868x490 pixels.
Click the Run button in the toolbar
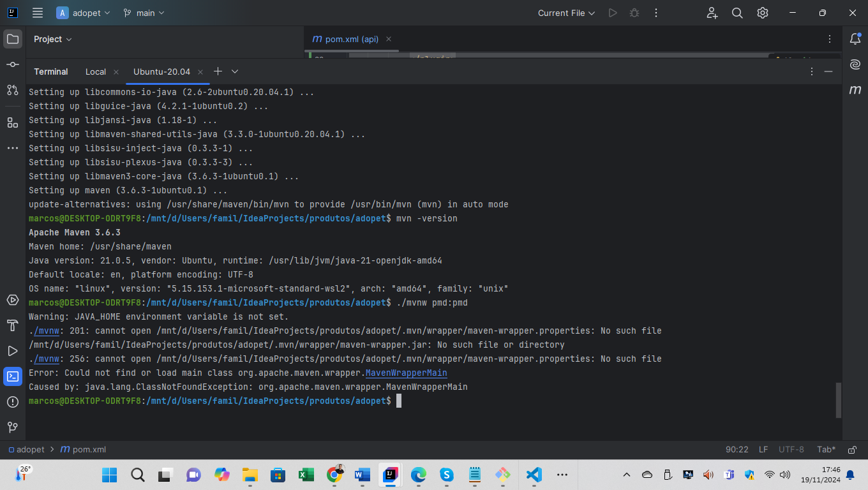pos(613,13)
